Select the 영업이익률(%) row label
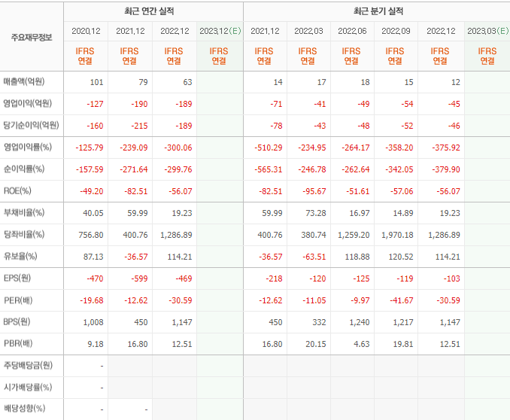The height and width of the screenshot is (420, 510). [x=27, y=148]
